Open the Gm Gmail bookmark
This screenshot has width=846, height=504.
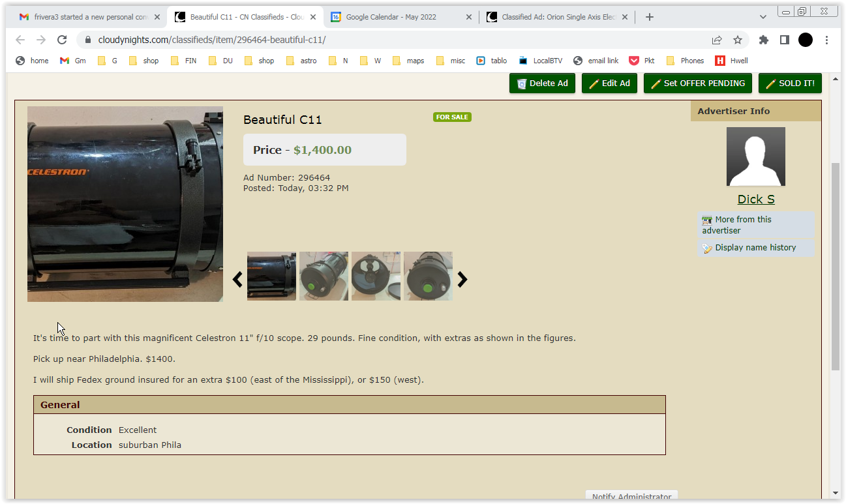click(x=73, y=61)
